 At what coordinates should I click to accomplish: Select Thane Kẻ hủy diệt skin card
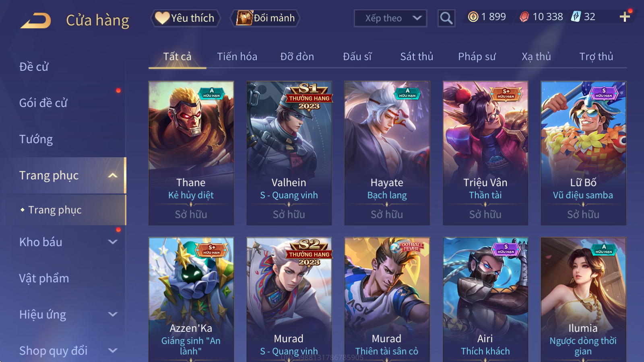191,153
